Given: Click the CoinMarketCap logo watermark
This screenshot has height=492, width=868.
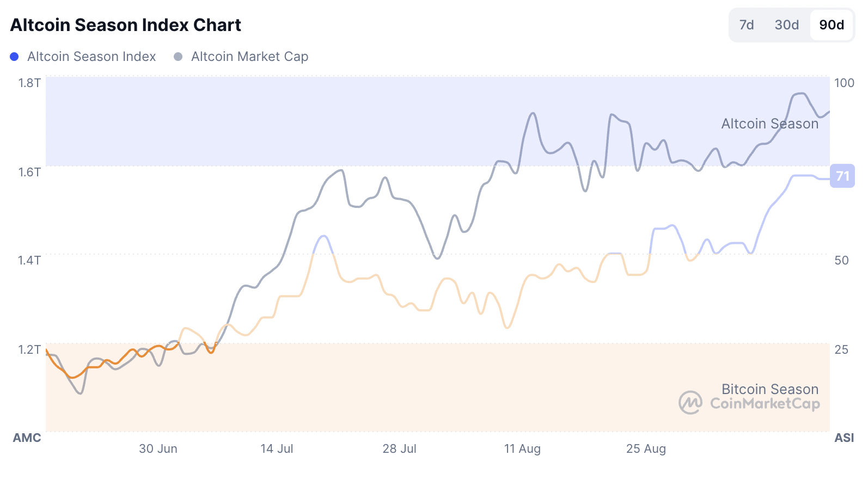Looking at the screenshot, I should 690,403.
